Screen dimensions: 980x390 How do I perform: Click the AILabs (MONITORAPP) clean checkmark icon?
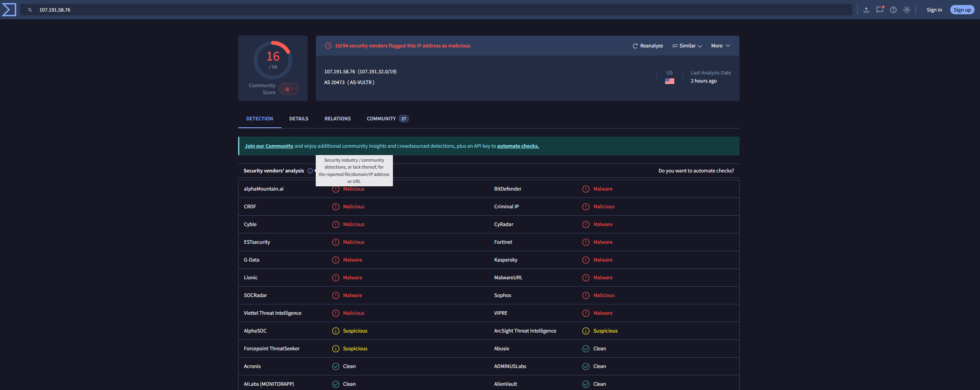pos(336,384)
